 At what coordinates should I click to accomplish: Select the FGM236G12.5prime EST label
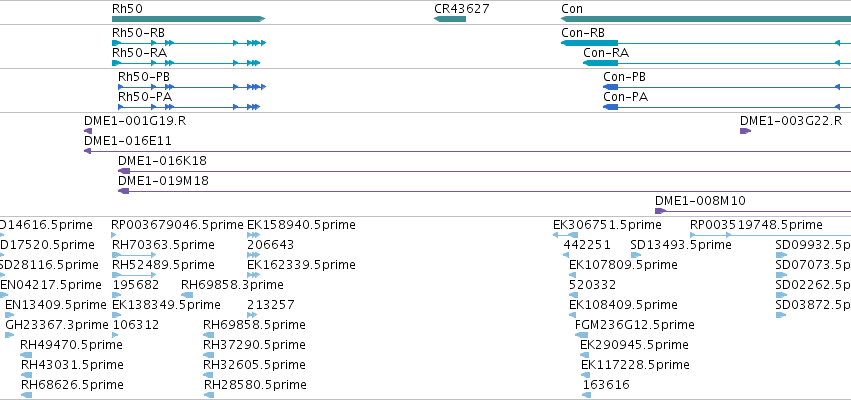click(x=634, y=325)
